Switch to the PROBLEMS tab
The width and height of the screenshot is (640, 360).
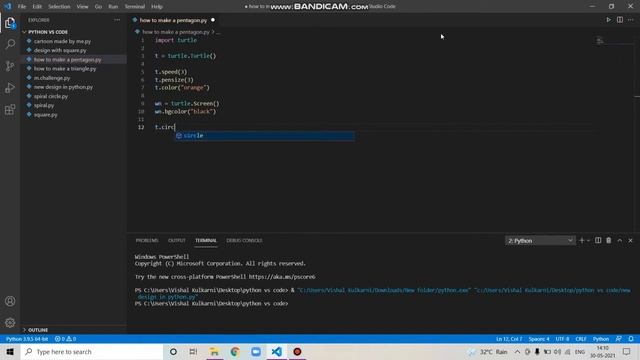coord(147,240)
